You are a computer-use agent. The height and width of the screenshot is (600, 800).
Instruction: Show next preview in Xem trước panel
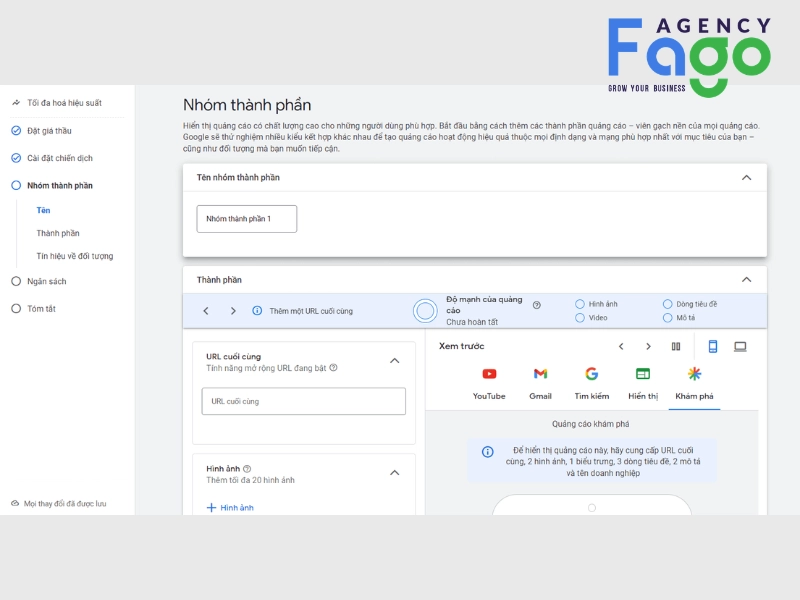[648, 346]
